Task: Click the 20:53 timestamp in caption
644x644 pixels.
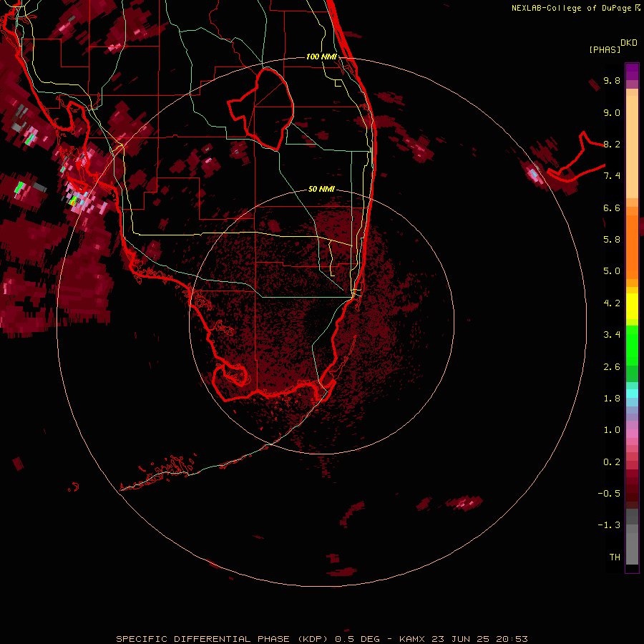Action: 512,639
